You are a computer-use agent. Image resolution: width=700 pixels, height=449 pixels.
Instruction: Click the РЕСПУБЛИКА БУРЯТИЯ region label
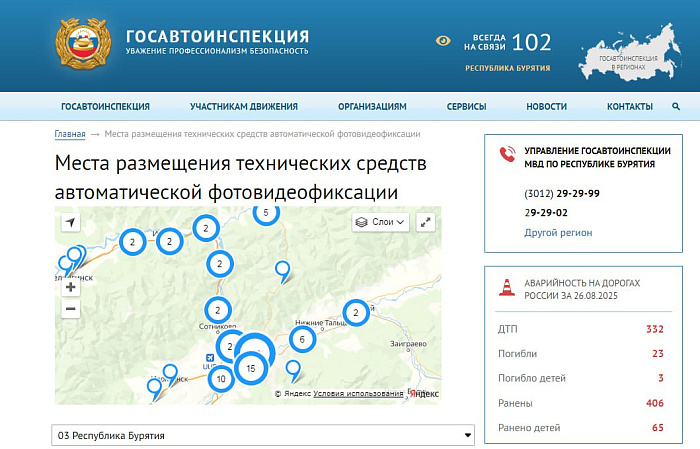pyautogui.click(x=508, y=68)
